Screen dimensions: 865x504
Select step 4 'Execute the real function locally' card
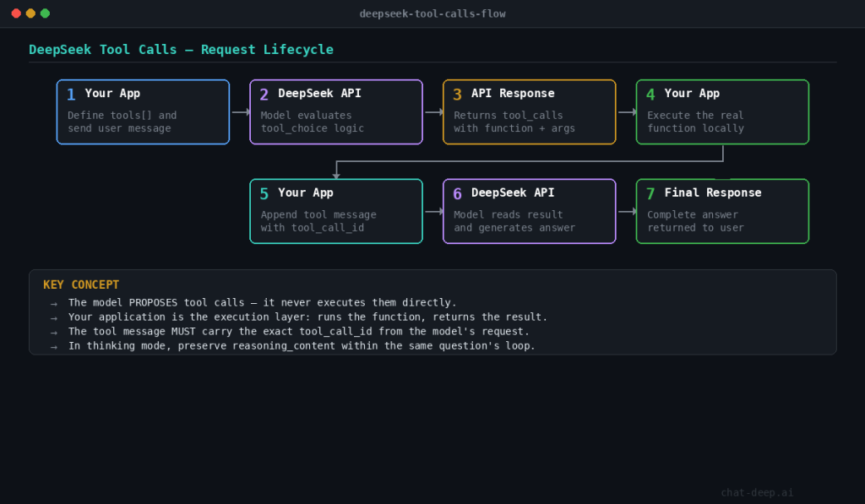[x=722, y=111]
